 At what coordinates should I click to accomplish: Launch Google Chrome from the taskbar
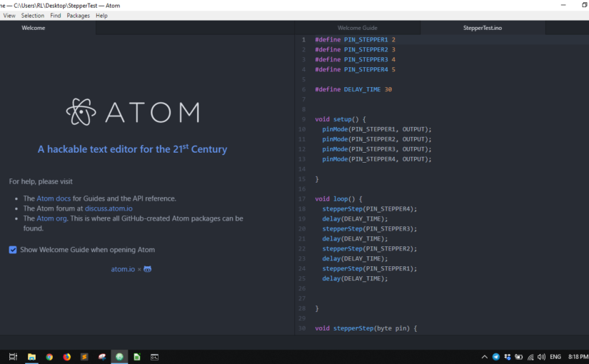tap(49, 357)
